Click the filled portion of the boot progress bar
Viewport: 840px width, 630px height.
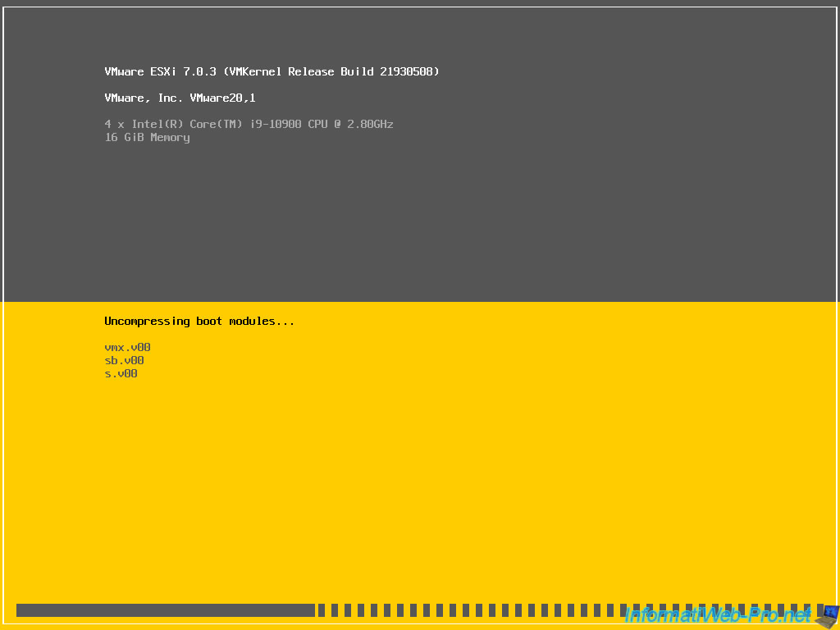pos(164,610)
